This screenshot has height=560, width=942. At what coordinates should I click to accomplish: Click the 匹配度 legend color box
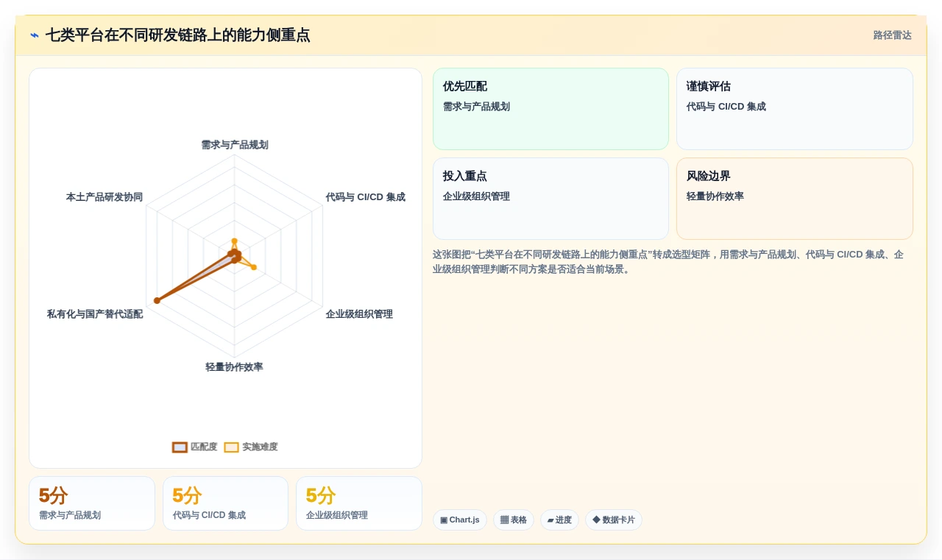point(180,447)
